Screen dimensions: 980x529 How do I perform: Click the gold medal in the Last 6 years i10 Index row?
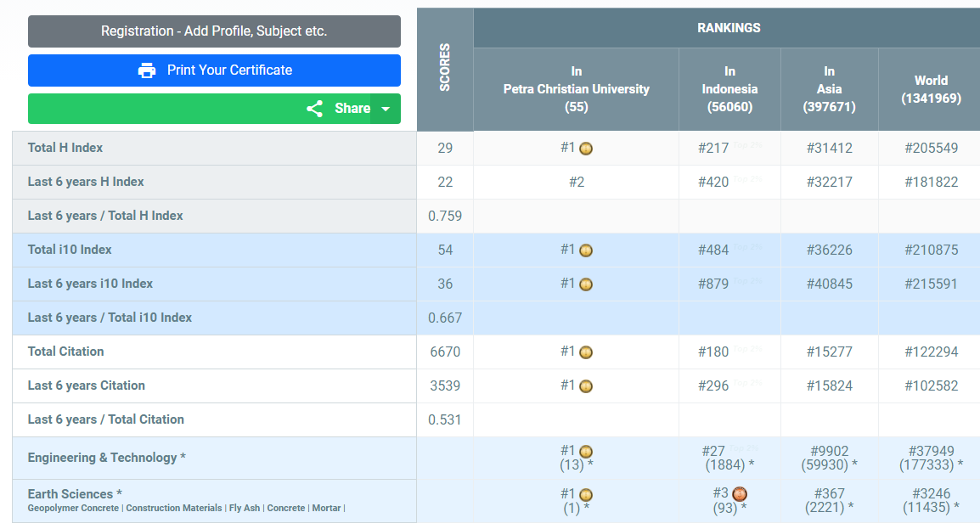pyautogui.click(x=586, y=284)
